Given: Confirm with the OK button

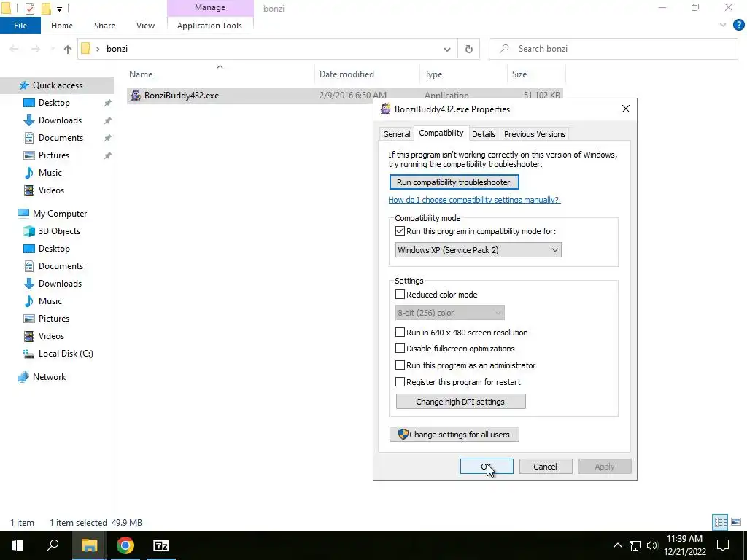Looking at the screenshot, I should pyautogui.click(x=487, y=467).
